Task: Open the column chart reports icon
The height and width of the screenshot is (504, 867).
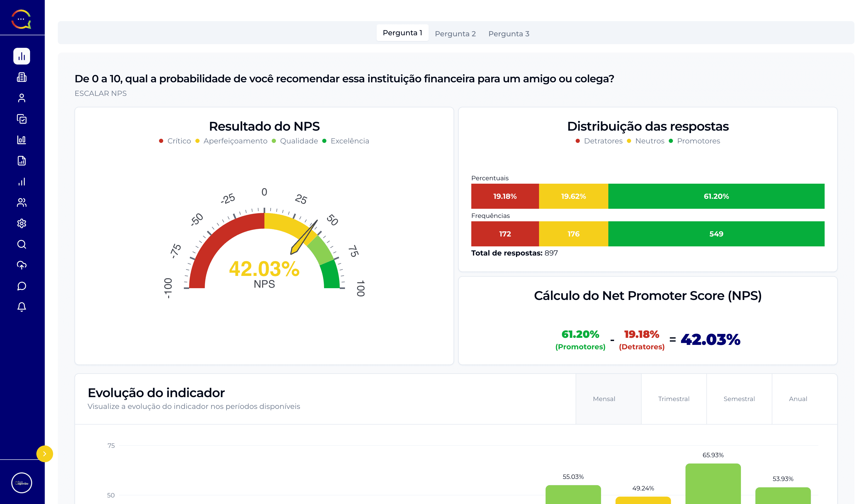Action: pyautogui.click(x=22, y=140)
